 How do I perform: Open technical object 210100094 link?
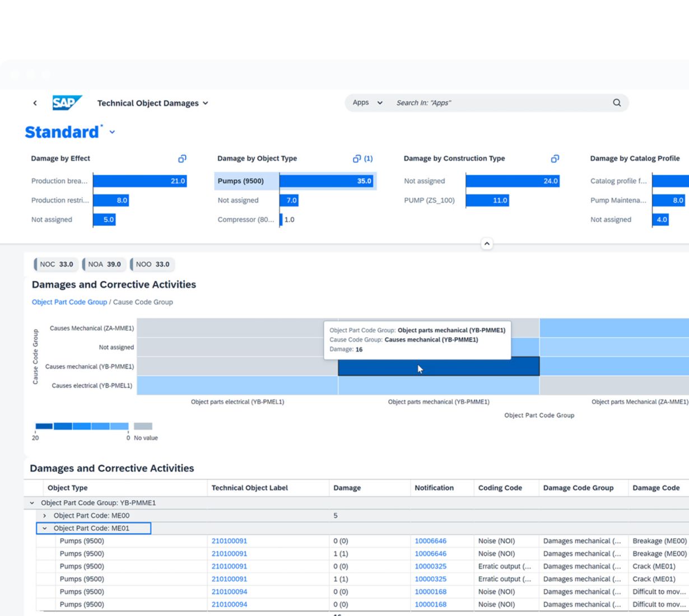(229, 592)
